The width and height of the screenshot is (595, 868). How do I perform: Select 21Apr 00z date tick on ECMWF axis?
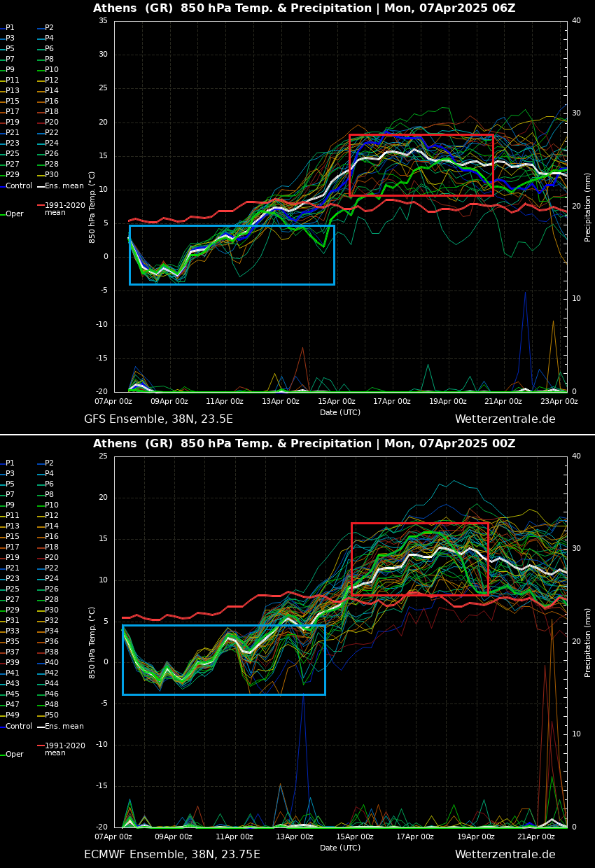[536, 837]
